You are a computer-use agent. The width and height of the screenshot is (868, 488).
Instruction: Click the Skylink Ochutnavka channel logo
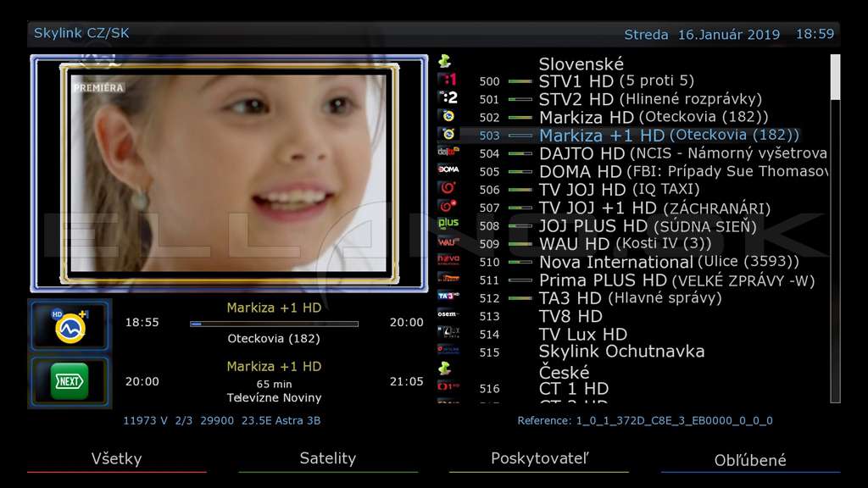coord(448,350)
